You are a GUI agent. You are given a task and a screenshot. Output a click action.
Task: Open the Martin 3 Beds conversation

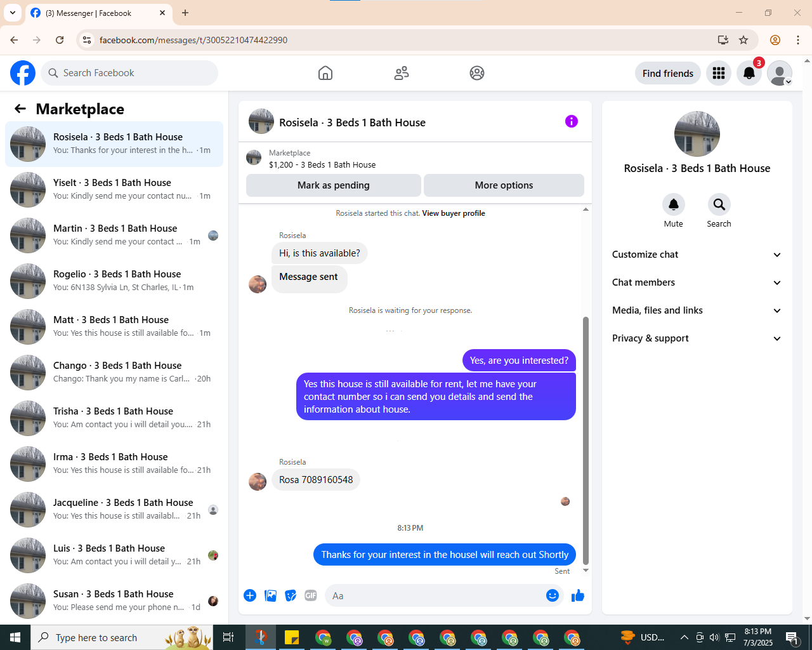[114, 235]
